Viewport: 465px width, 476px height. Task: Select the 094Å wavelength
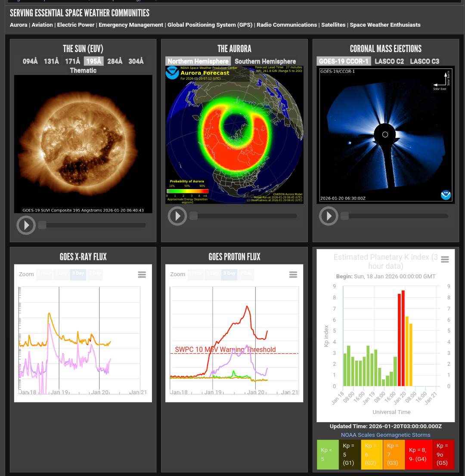point(30,61)
